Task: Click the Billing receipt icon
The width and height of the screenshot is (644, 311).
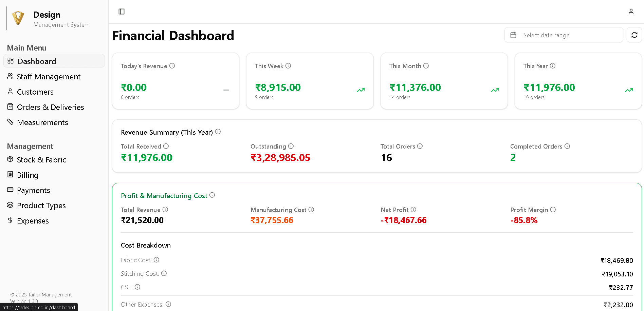Action: tap(10, 175)
